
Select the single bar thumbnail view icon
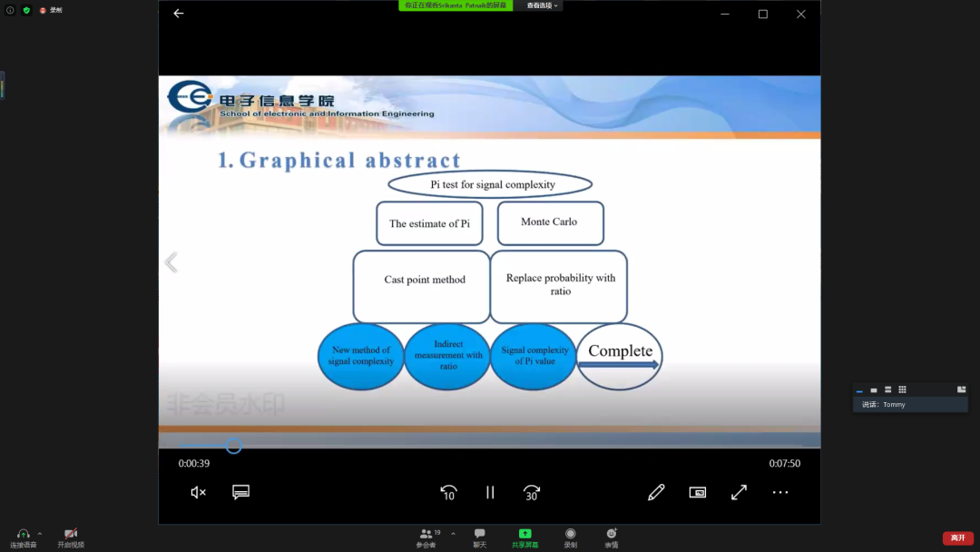tap(874, 390)
